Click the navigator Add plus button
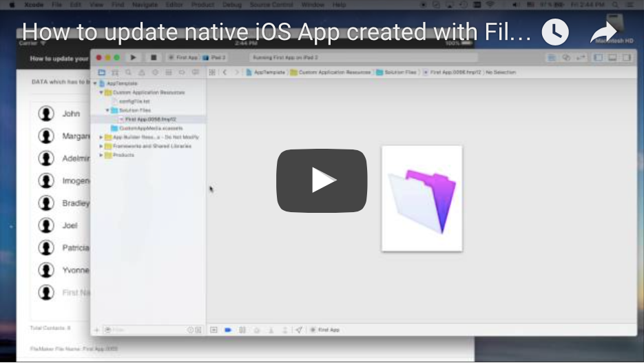 coord(96,330)
